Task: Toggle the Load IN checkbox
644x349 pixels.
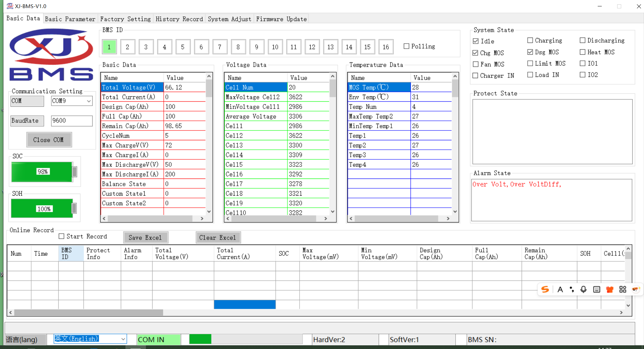Action: 530,74
